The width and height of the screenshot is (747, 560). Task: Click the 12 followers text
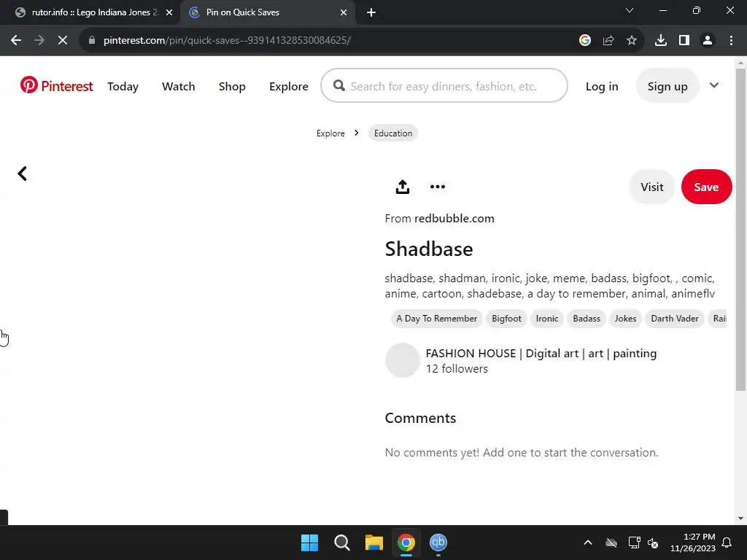[x=457, y=369]
